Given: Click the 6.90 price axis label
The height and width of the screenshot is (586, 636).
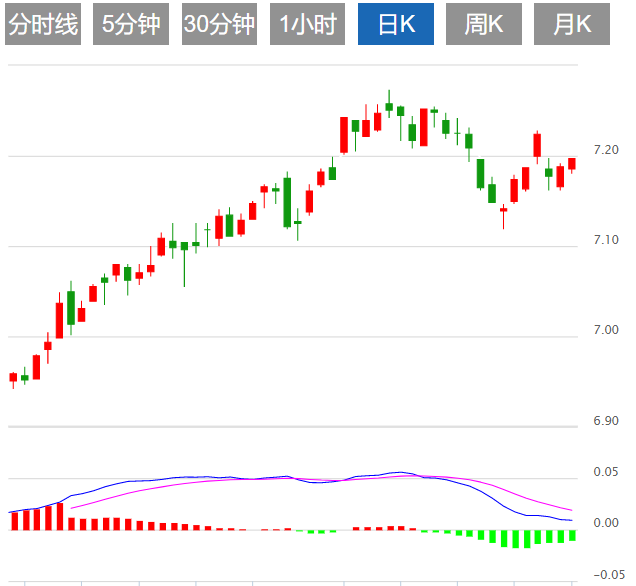Looking at the screenshot, I should point(605,421).
